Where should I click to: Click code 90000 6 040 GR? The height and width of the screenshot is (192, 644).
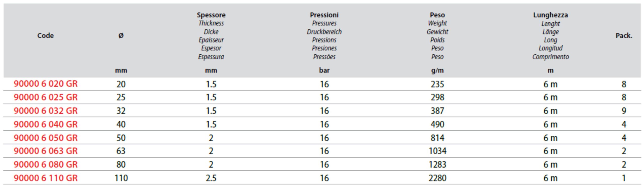click(x=46, y=124)
